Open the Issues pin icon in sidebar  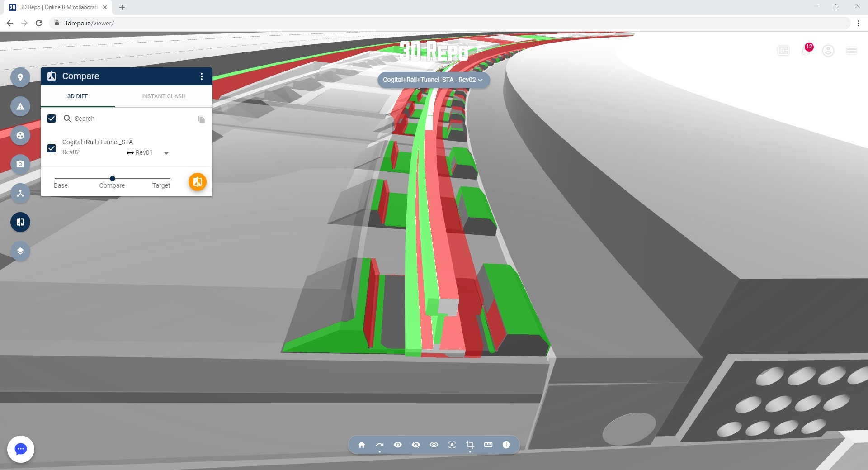pos(20,77)
